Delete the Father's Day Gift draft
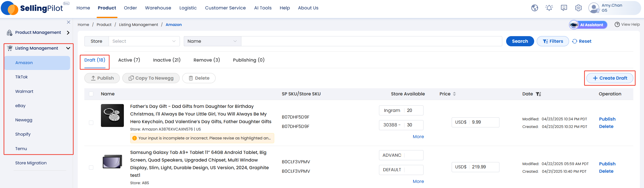The width and height of the screenshot is (644, 188). tap(606, 126)
